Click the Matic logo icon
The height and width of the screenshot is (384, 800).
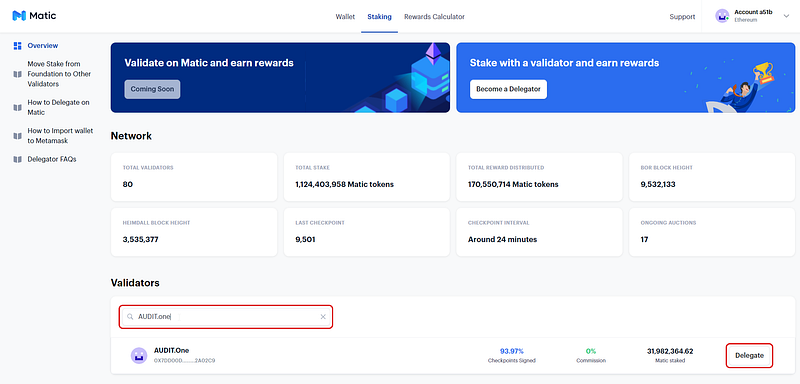click(x=19, y=16)
